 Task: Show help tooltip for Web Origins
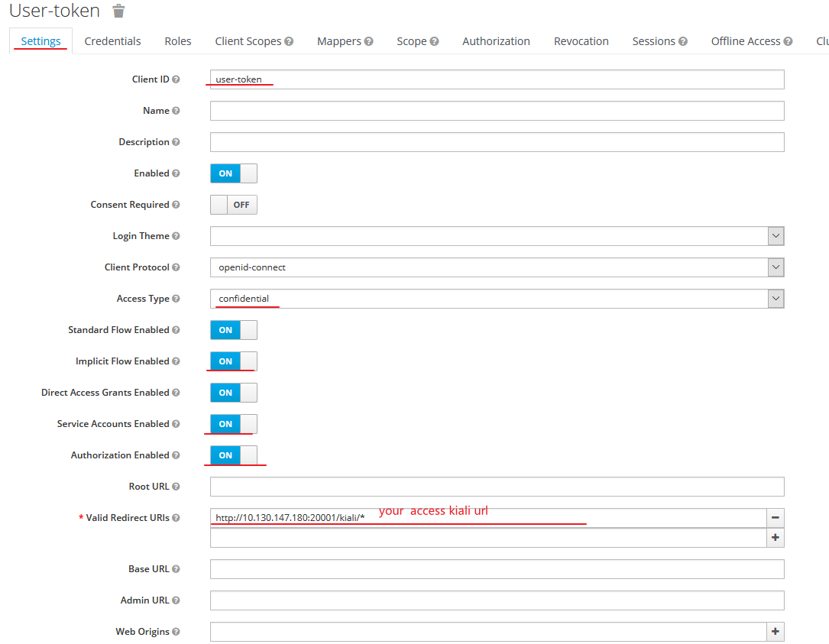click(x=176, y=631)
